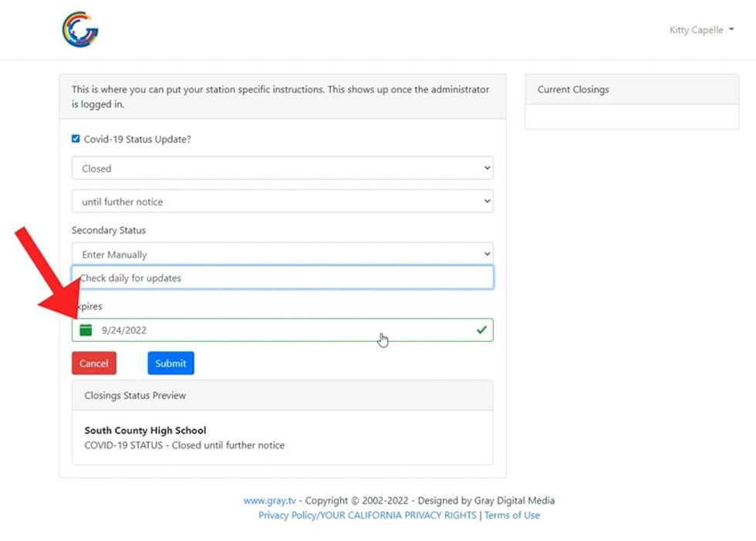756x541 pixels.
Task: Open the Terms of Use link
Action: [x=512, y=515]
